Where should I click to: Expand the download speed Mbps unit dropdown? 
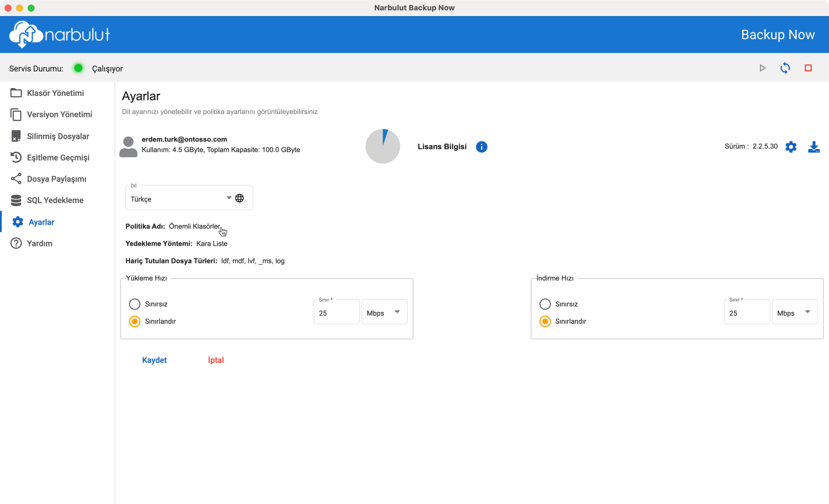[794, 313]
